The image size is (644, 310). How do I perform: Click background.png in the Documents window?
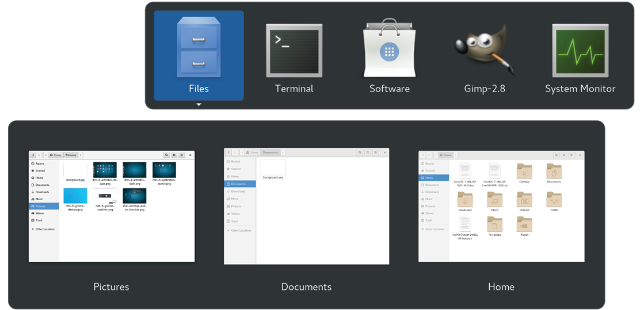(273, 169)
